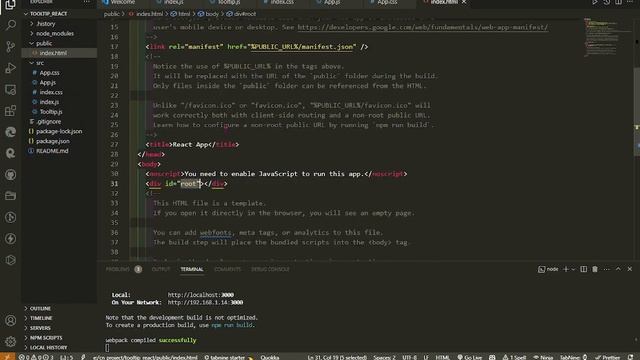Switch to the DEBUG CONSOLE tab
The width and height of the screenshot is (640, 360).
pyautogui.click(x=270, y=269)
